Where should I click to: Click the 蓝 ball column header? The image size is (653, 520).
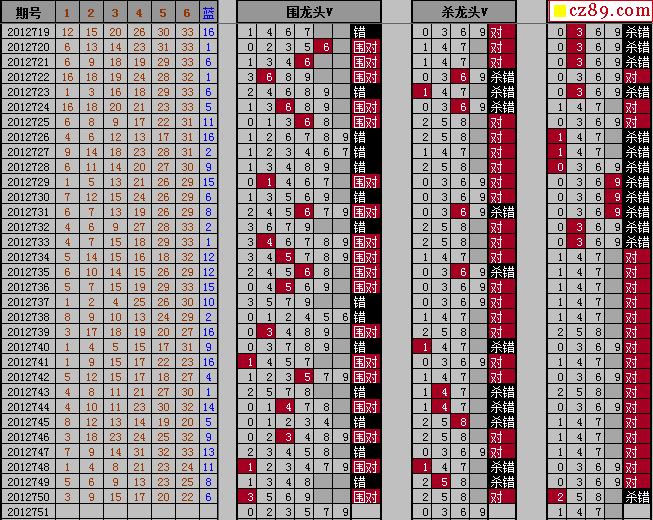click(208, 13)
